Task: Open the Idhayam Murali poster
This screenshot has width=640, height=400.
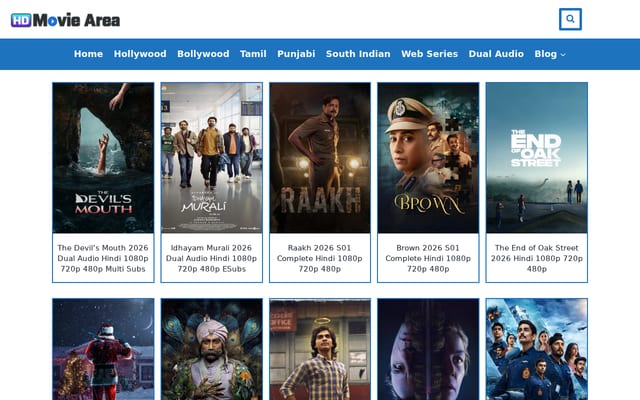Action: (x=211, y=158)
